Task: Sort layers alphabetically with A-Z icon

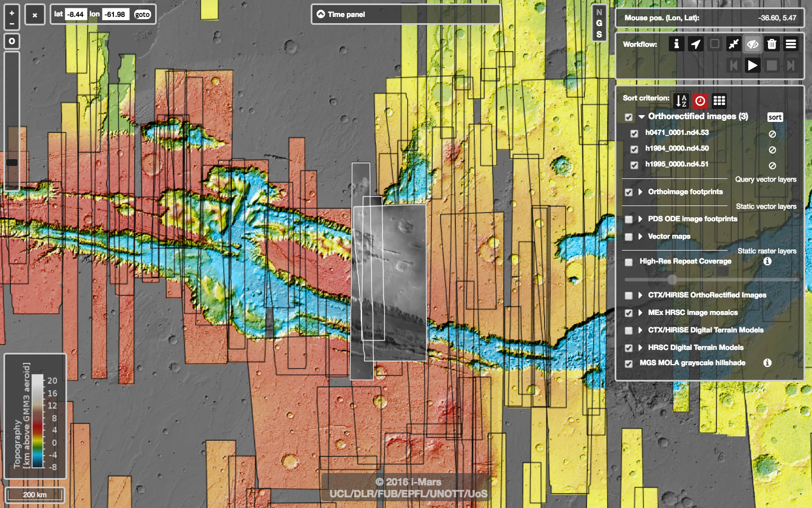Action: click(x=681, y=101)
